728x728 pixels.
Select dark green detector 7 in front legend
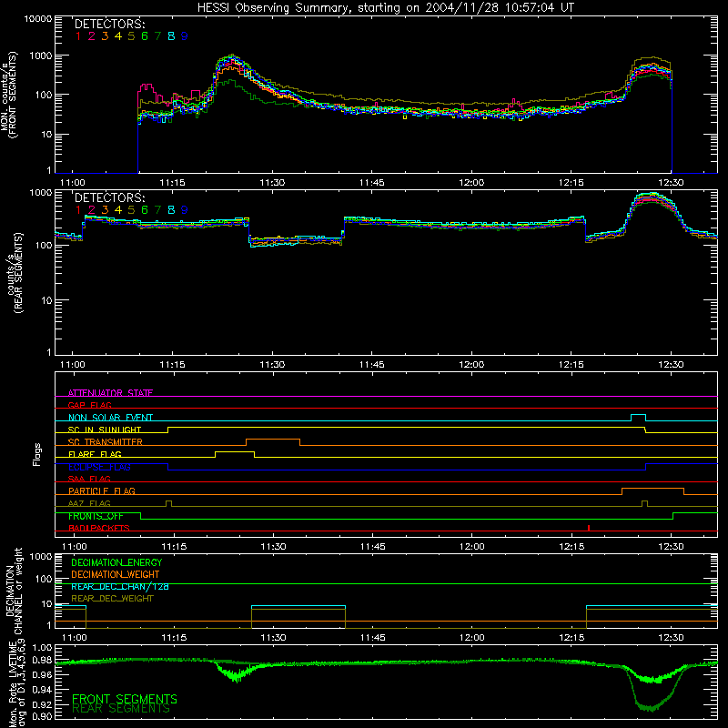tap(157, 36)
